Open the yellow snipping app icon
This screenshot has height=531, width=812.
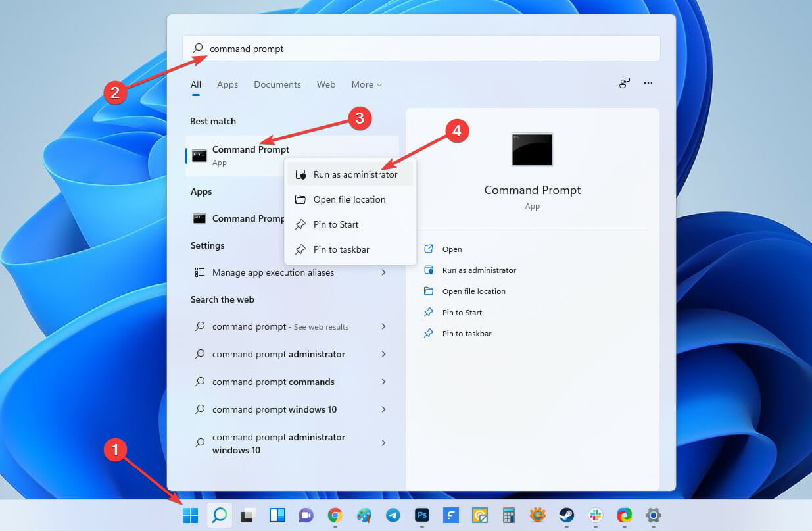pyautogui.click(x=479, y=515)
